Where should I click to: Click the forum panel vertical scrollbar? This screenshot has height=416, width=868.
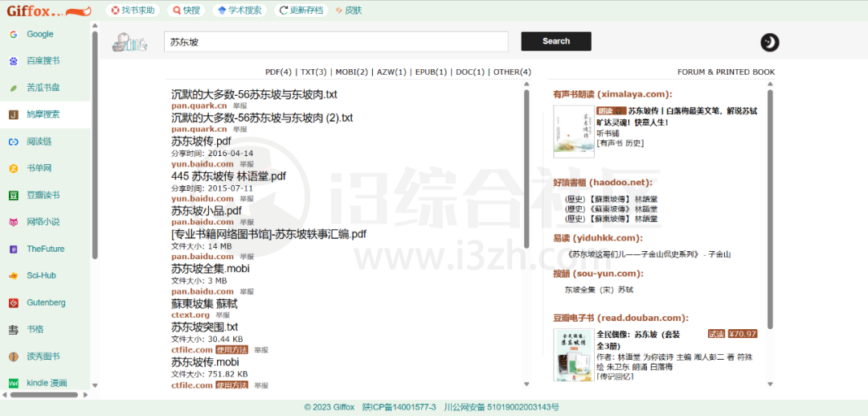coord(770,209)
